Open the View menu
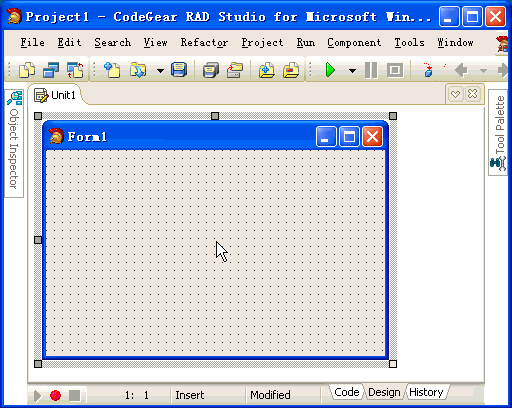 pos(156,43)
